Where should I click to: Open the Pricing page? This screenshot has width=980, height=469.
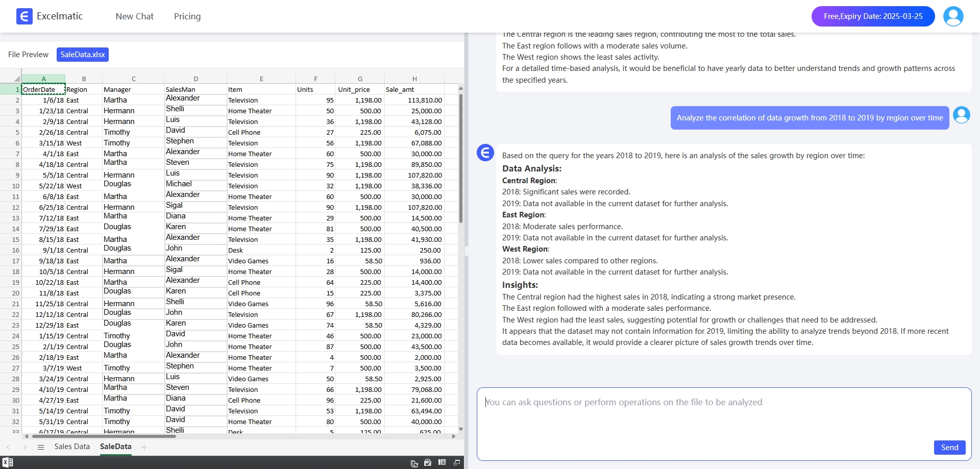187,16
